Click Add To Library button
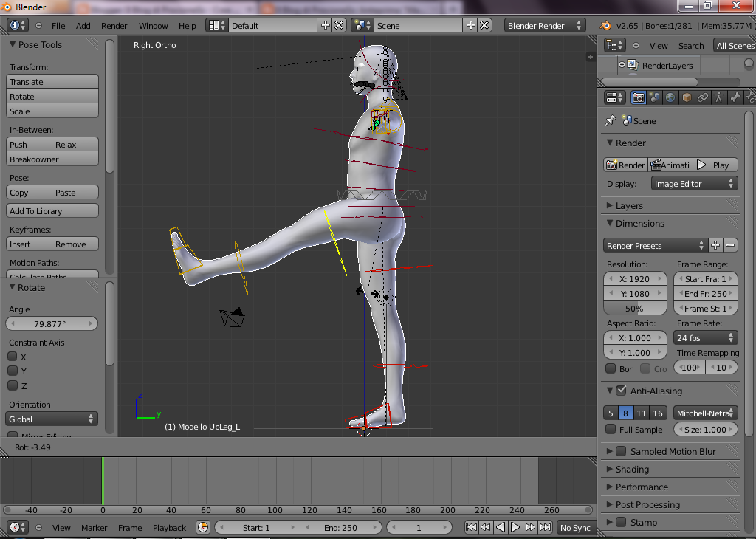Screen dimensions: 756x539 (x=52, y=211)
